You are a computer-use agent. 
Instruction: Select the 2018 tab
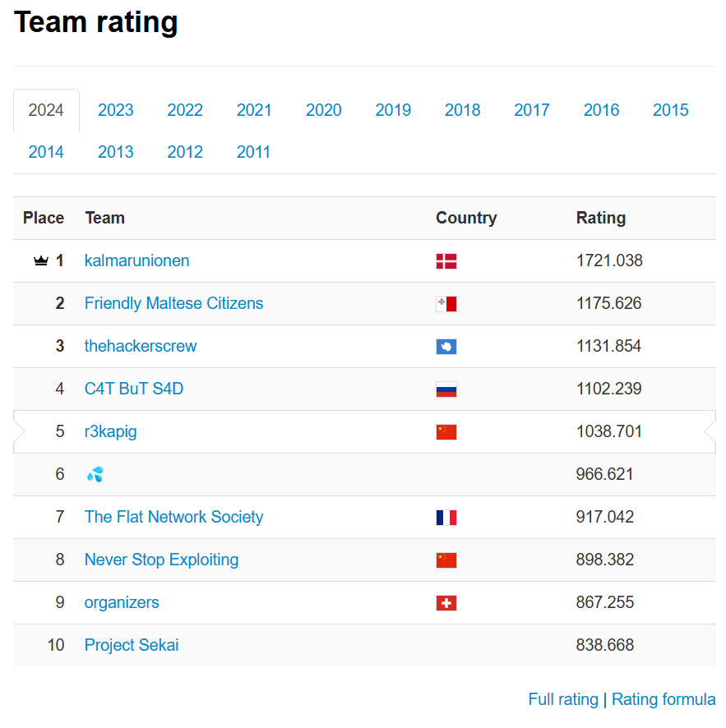(462, 110)
